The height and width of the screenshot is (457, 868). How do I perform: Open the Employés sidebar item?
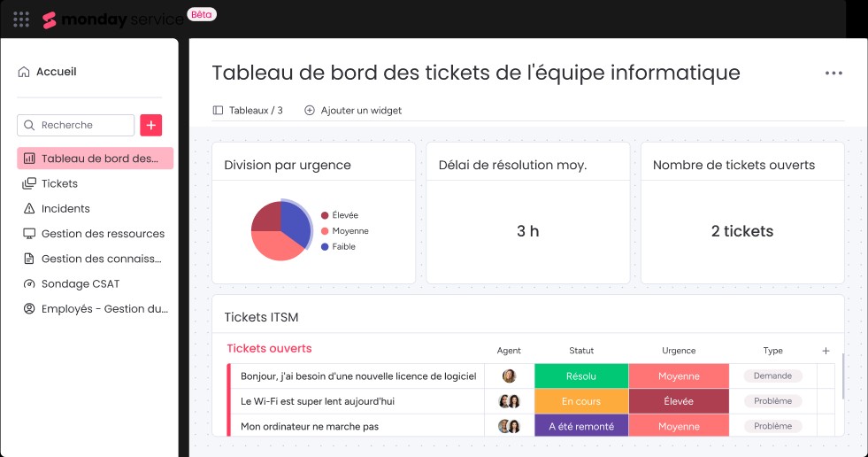pos(104,309)
